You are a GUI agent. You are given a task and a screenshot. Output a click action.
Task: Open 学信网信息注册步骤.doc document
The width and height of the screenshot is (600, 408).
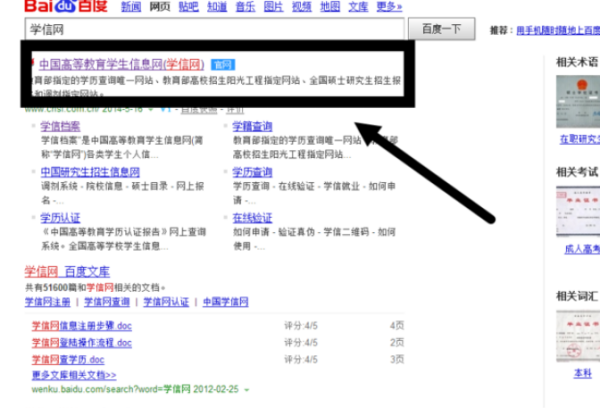point(82,326)
